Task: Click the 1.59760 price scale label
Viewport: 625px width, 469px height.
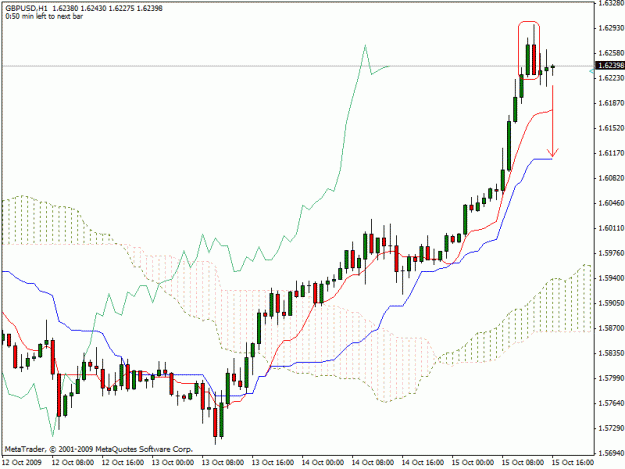Action: coord(611,253)
